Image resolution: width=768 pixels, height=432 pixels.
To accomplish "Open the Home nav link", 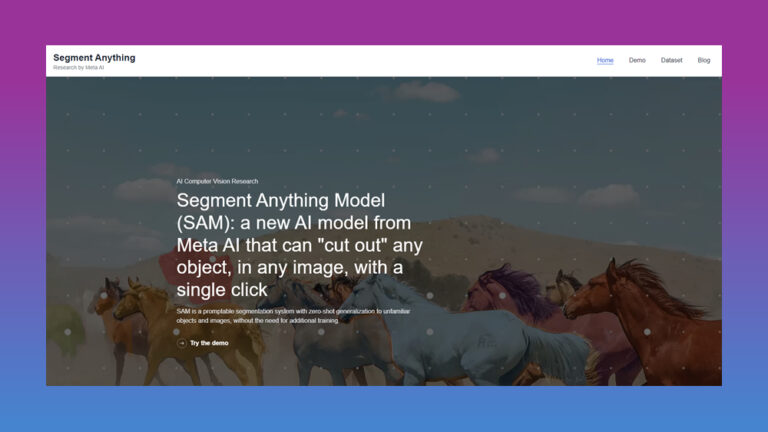I will click(605, 60).
